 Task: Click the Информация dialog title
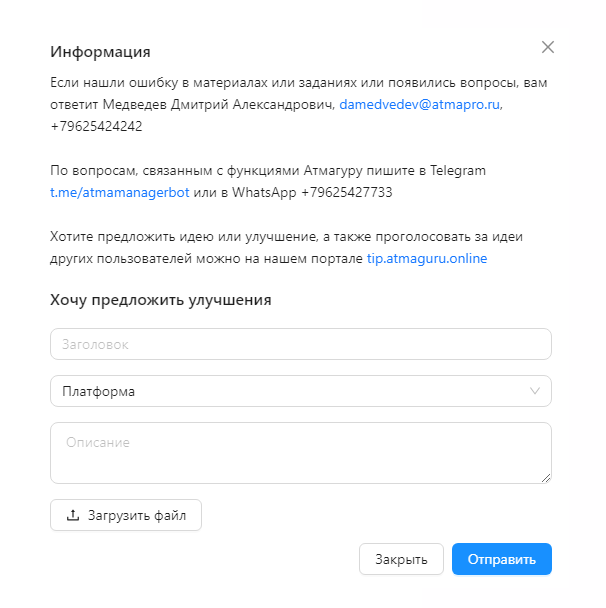100,52
